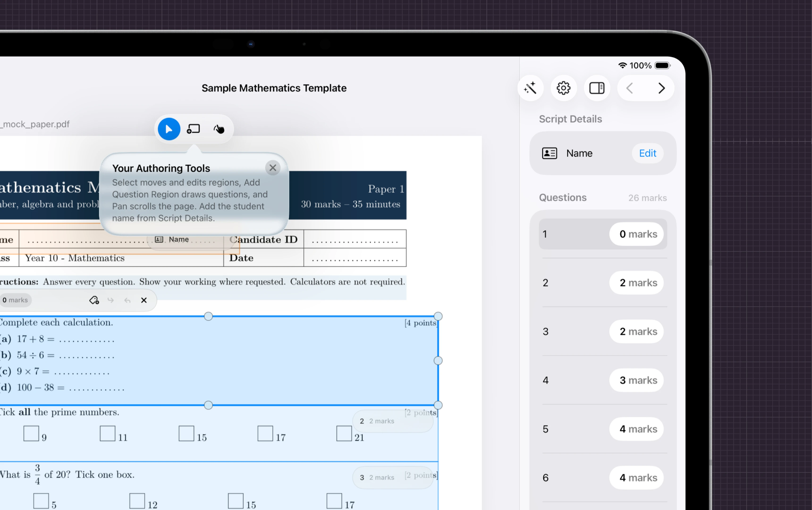Click the Sample Mathematics Template title
812x510 pixels.
(x=274, y=88)
